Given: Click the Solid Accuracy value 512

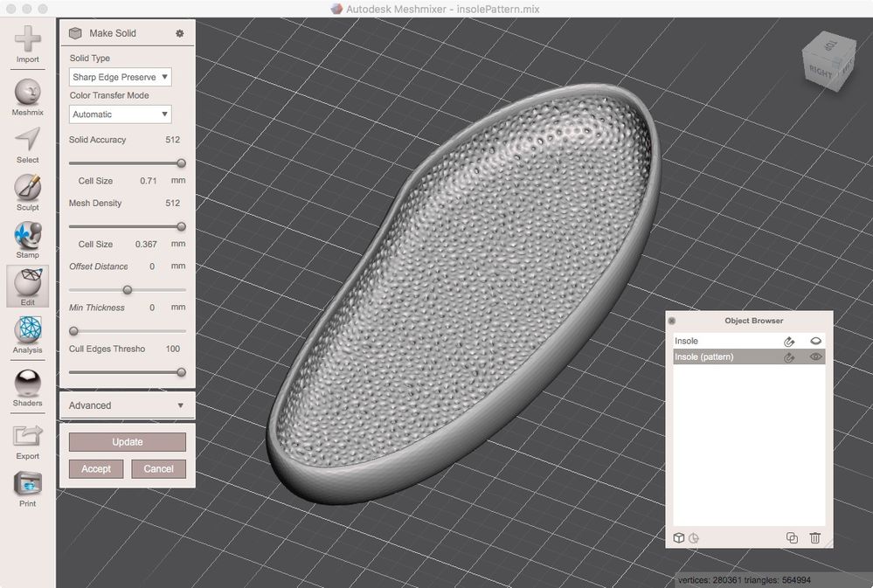Looking at the screenshot, I should click(173, 140).
